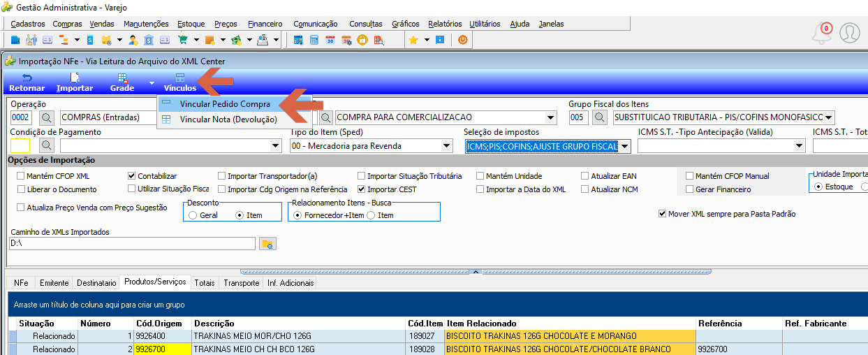Click the orange hierarchy tree toolbar icon
The height and width of the screenshot is (355, 868).
click(63, 40)
